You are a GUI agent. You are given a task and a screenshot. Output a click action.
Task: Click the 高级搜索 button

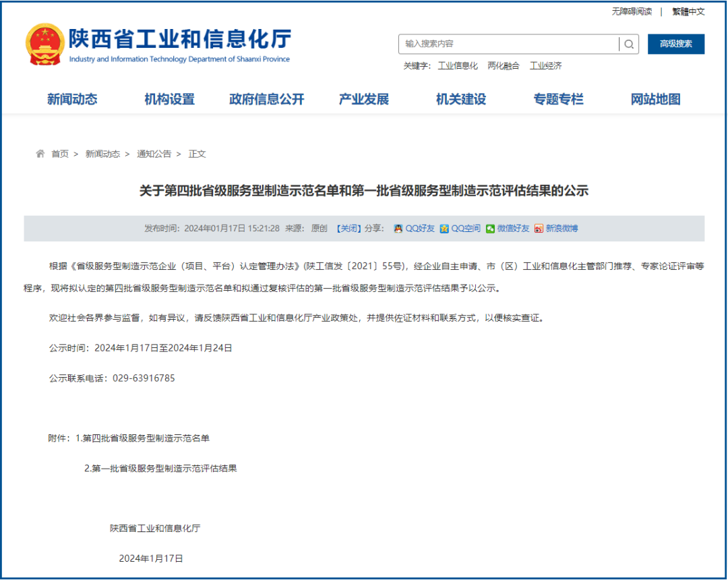click(676, 44)
